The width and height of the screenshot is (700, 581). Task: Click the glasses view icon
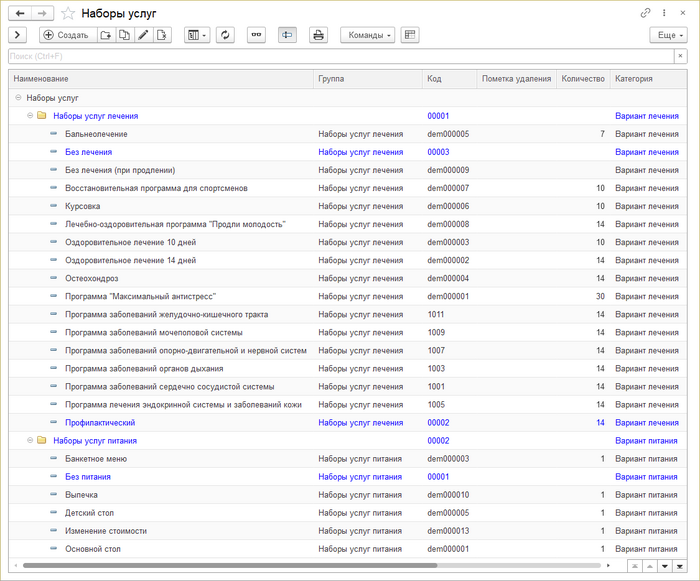pos(256,35)
